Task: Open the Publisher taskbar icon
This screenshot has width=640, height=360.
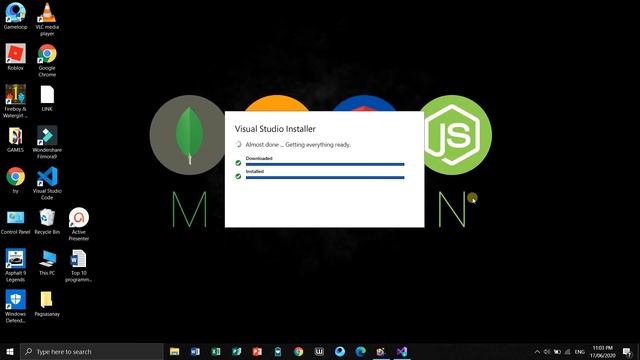Action: pos(236,351)
